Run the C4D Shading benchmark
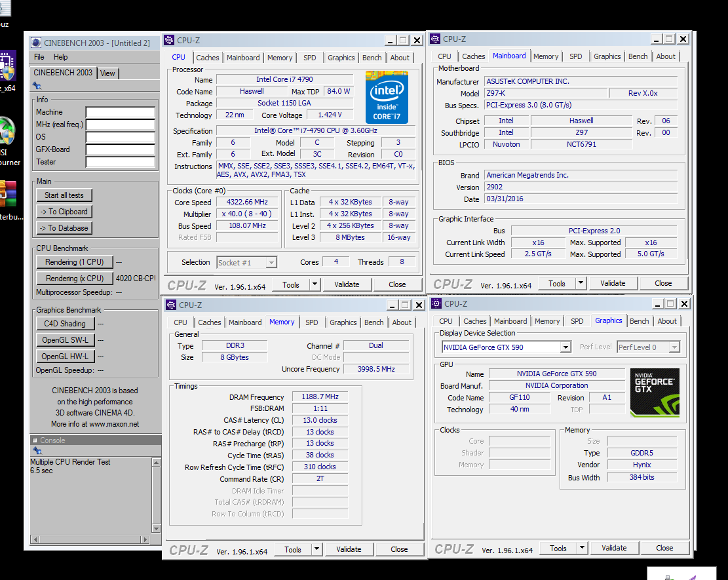 tap(65, 324)
